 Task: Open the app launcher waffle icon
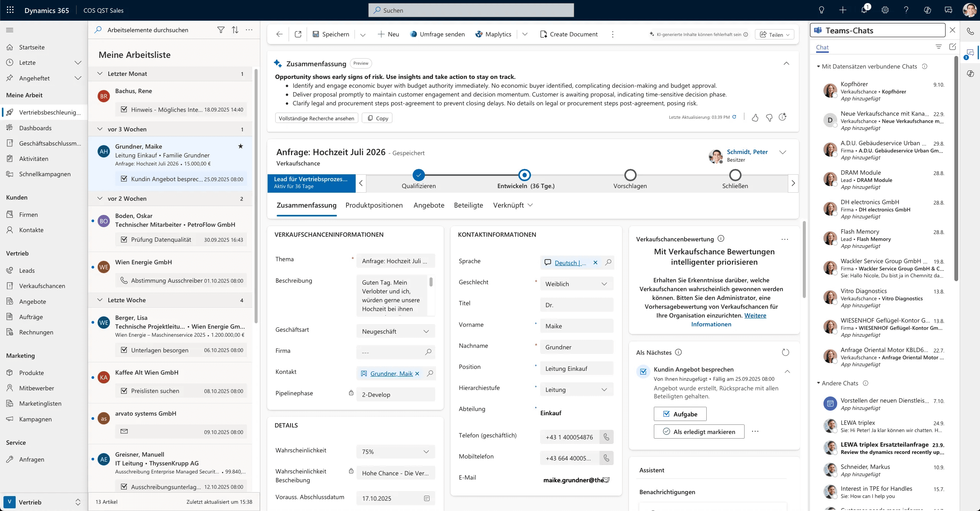coord(10,10)
